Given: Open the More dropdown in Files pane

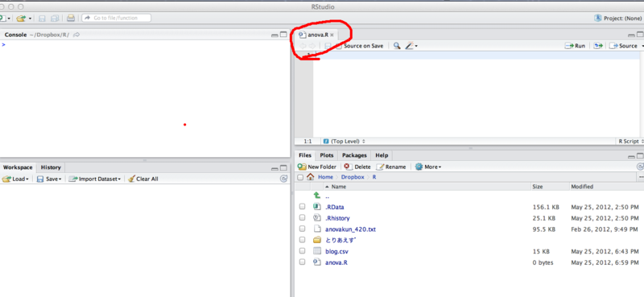Looking at the screenshot, I should tap(428, 167).
